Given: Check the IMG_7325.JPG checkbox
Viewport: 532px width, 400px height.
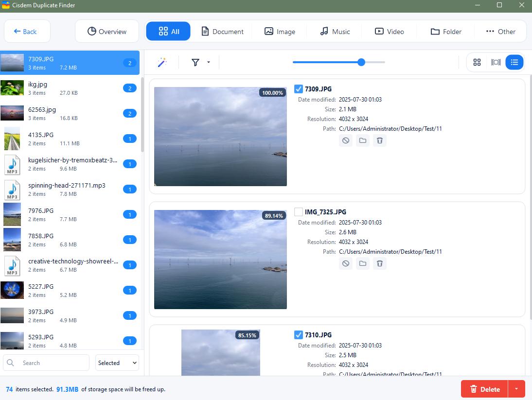Looking at the screenshot, I should click(298, 212).
